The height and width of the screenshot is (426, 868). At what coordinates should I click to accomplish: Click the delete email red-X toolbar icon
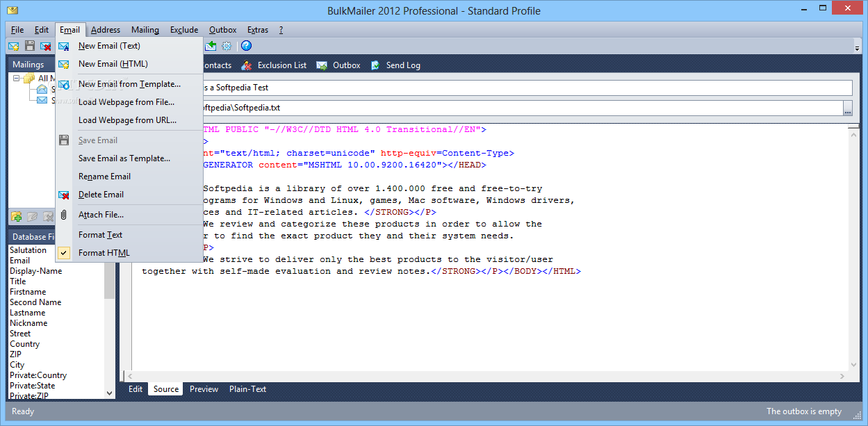coord(46,46)
